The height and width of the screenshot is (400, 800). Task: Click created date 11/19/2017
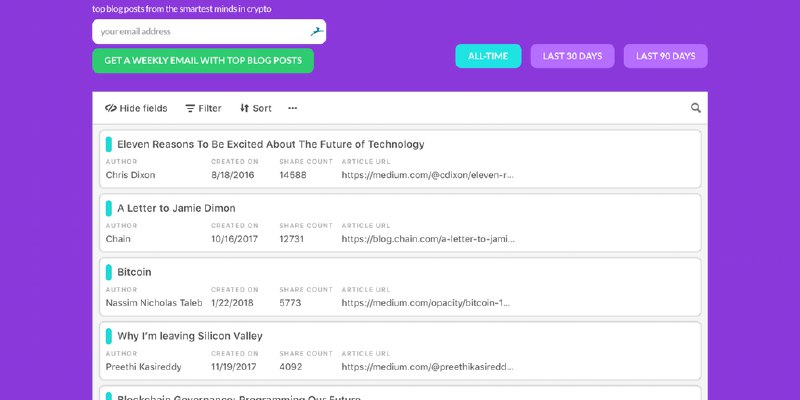235,367
